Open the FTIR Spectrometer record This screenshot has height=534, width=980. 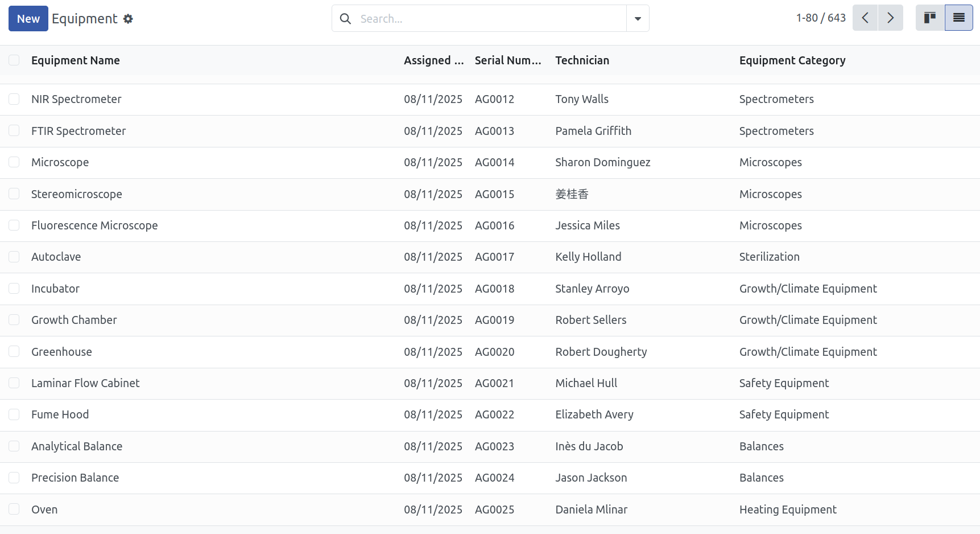pyautogui.click(x=78, y=131)
